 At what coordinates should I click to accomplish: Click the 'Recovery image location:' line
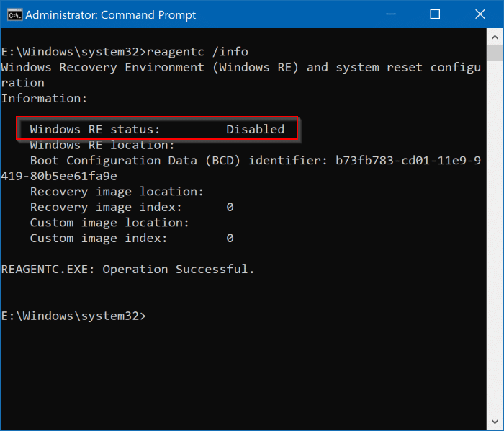[117, 192]
